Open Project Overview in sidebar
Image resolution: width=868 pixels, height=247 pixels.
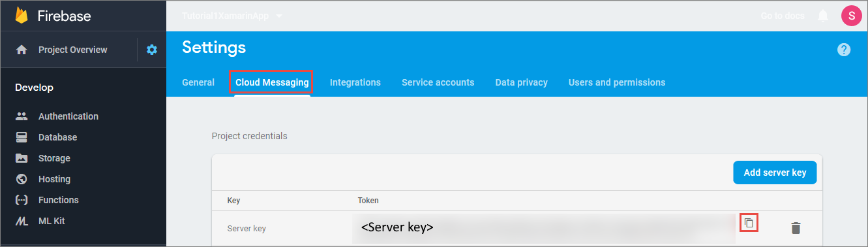click(73, 50)
